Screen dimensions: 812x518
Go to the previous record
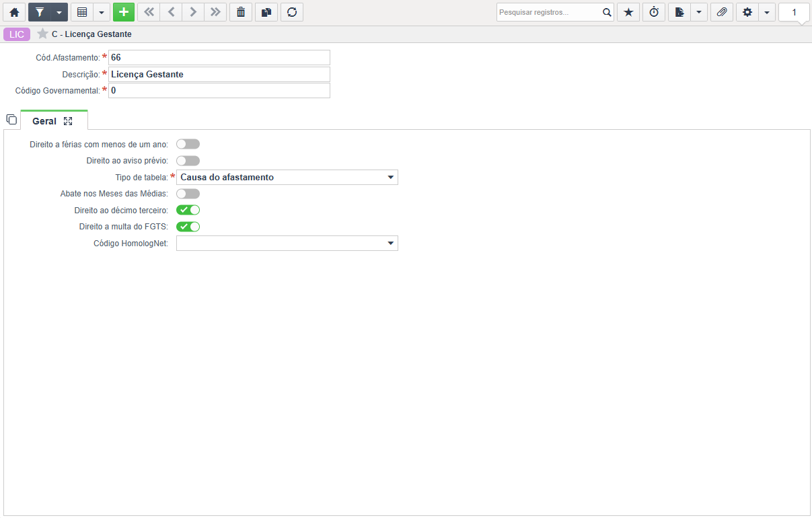click(171, 12)
